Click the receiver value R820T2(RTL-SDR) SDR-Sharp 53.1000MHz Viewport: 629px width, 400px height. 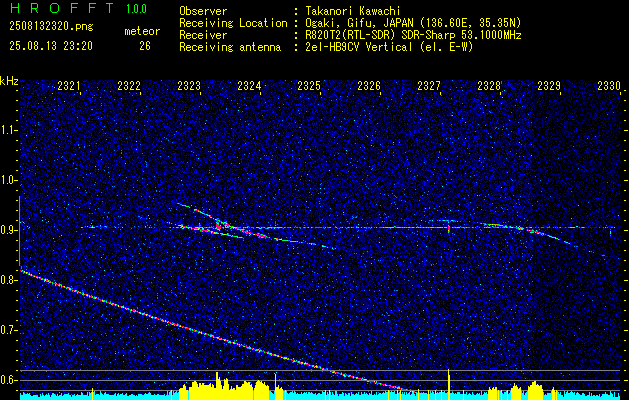click(413, 35)
